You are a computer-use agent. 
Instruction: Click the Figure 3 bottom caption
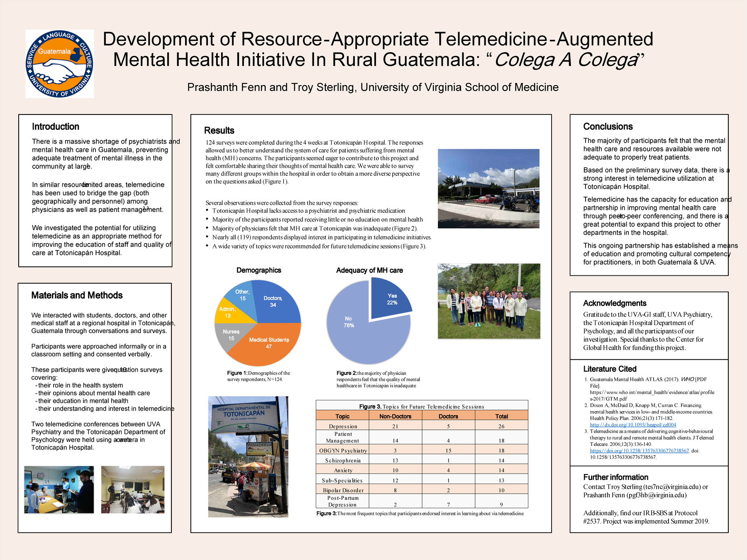click(420, 514)
